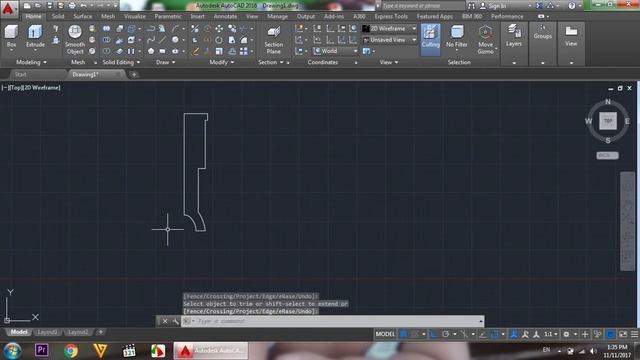Image resolution: width=640 pixels, height=360 pixels.
Task: Click MODEL space button in status bar
Action: pyautogui.click(x=385, y=334)
